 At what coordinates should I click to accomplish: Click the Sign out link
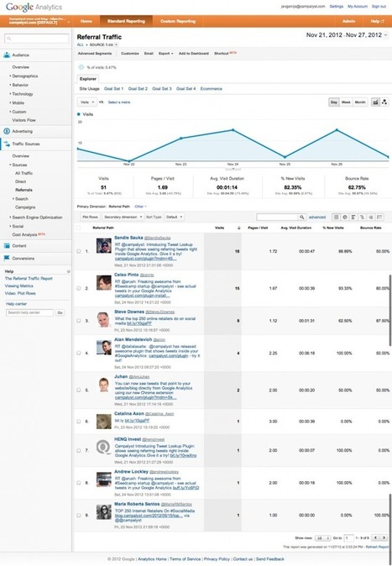tap(379, 7)
